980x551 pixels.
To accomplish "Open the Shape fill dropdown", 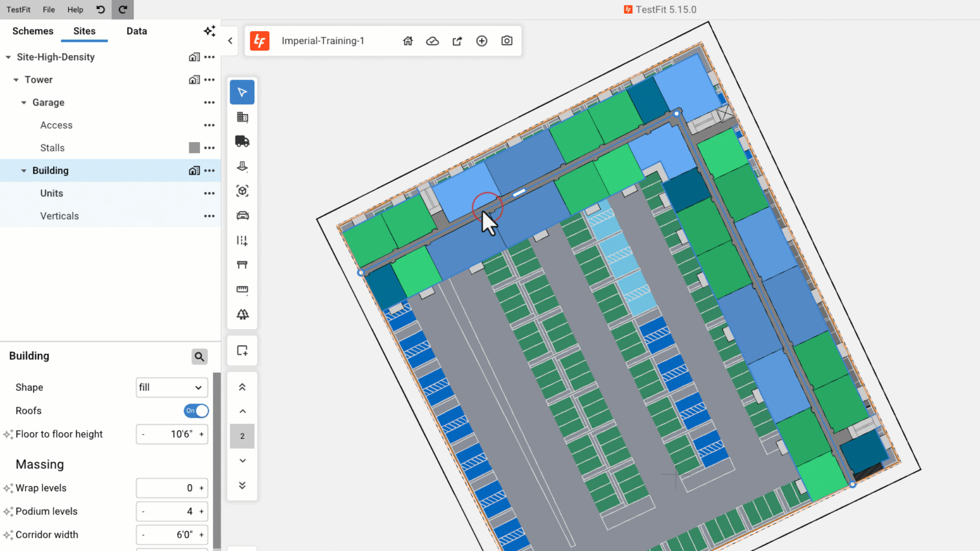I will pyautogui.click(x=171, y=388).
